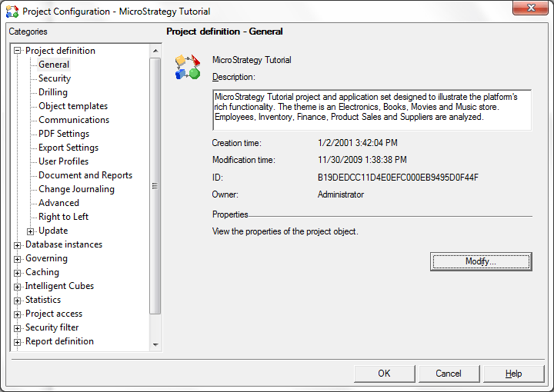The height and width of the screenshot is (392, 554).
Task: Open Document and Reports category
Action: (85, 175)
